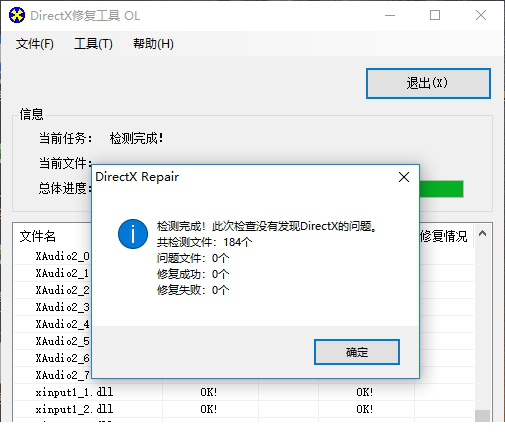Click the file list scrollbar thumb
The height and width of the screenshot is (438, 505).
(x=482, y=416)
